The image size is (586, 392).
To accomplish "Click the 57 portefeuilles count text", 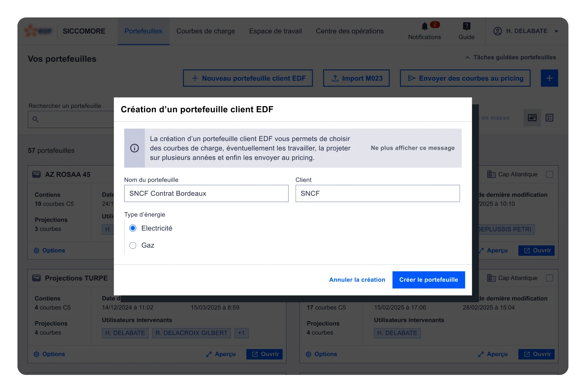I will (51, 150).
